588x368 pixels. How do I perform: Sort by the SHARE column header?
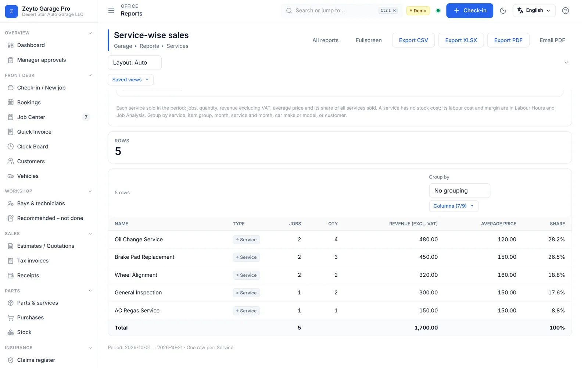[x=557, y=224]
